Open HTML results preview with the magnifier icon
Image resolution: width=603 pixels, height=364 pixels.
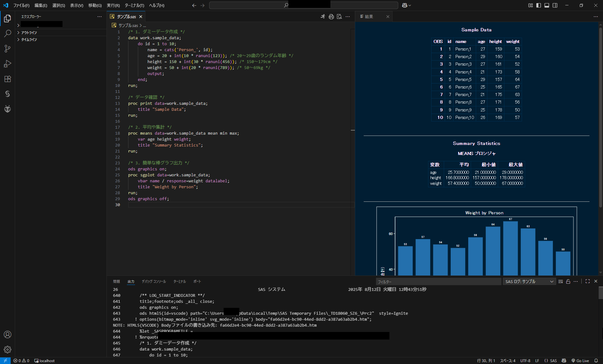(339, 17)
